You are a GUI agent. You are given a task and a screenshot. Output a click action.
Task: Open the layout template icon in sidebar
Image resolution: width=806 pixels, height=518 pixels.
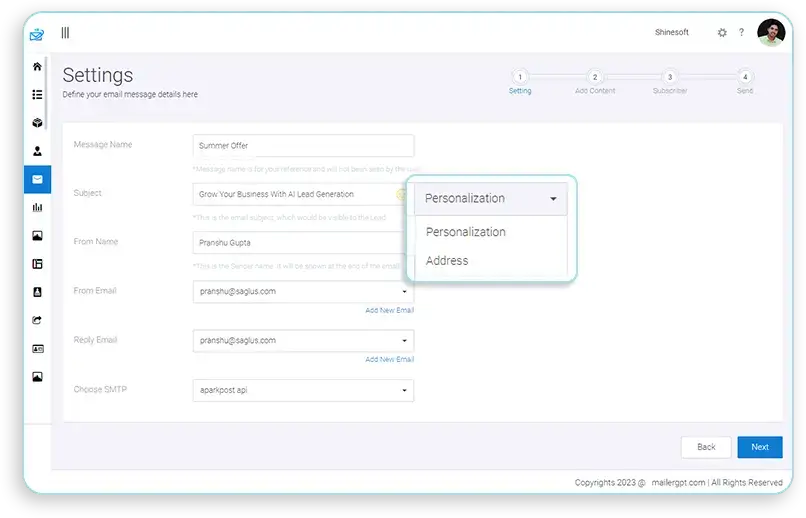coord(37,264)
